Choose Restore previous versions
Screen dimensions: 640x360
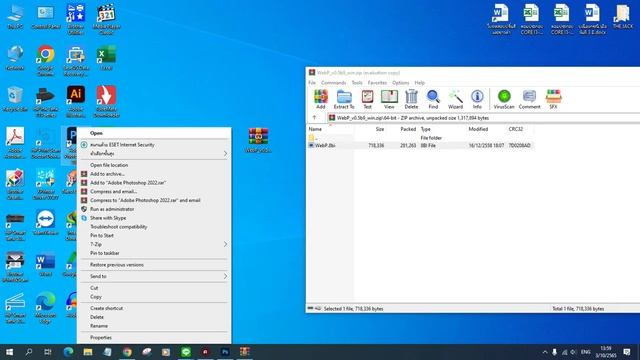pyautogui.click(x=154, y=265)
